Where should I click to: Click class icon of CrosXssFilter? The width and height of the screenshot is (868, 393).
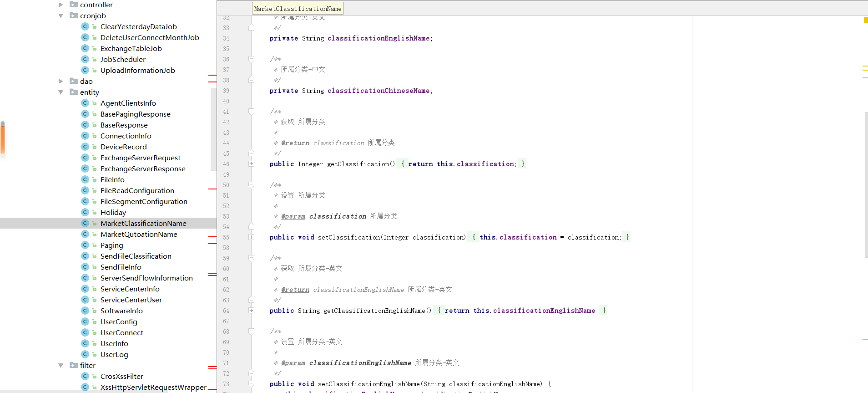(85, 376)
